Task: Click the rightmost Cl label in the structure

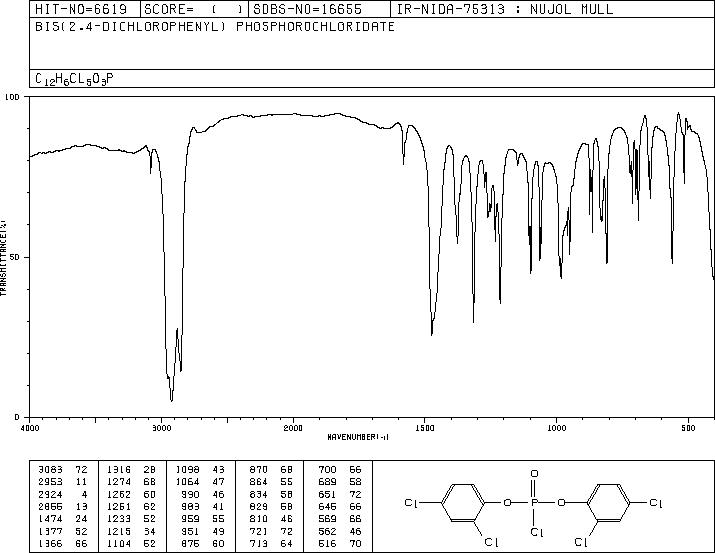Action: [656, 503]
